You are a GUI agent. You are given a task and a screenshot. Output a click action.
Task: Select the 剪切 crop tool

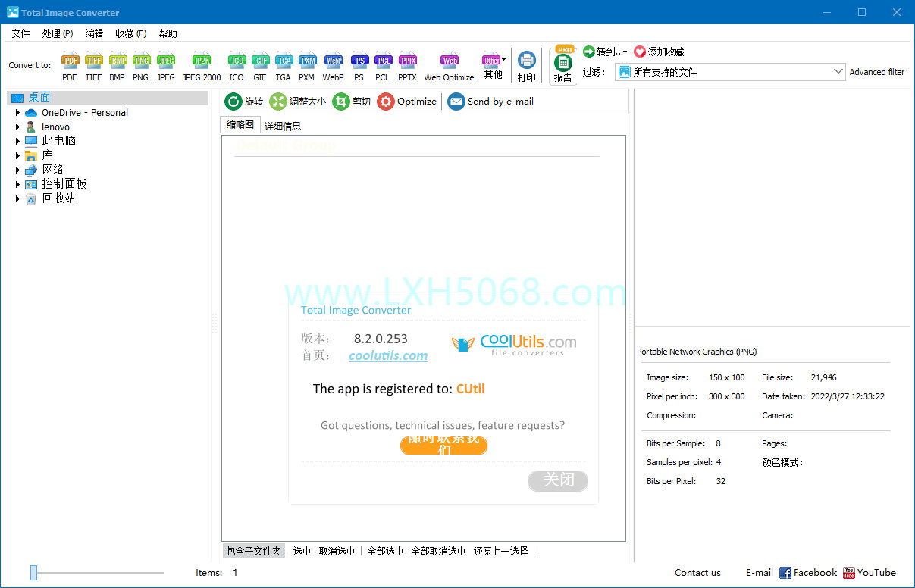point(352,102)
